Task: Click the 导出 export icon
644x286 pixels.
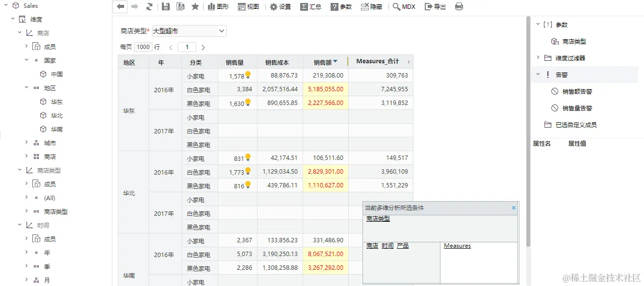Action: [435, 6]
